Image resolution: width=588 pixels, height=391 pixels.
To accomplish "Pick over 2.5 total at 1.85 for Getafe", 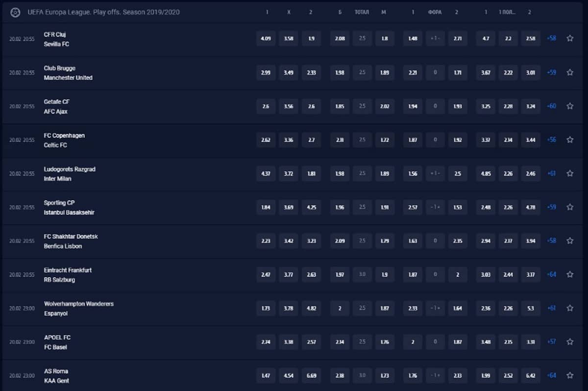I will click(340, 106).
